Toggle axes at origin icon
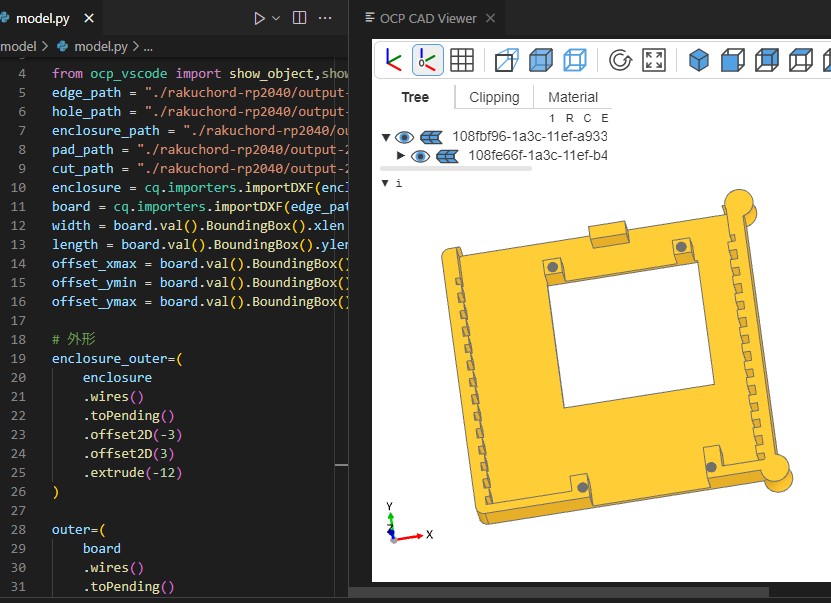 428,60
